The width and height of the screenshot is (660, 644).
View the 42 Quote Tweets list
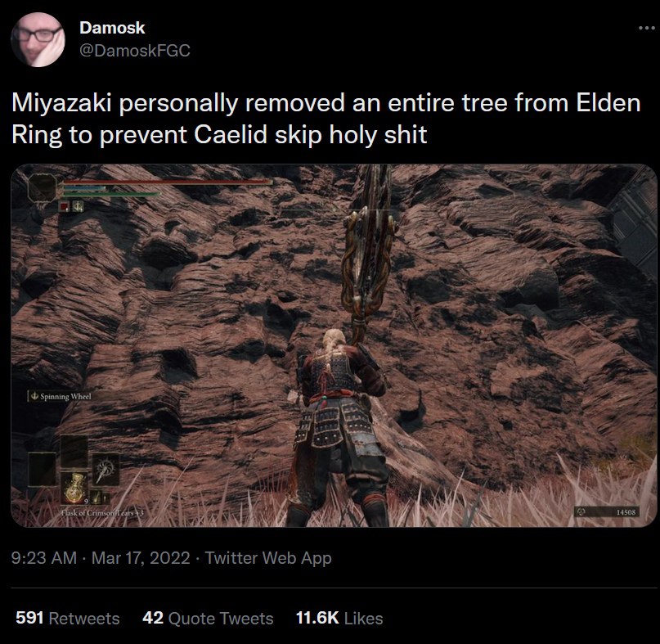(x=208, y=619)
